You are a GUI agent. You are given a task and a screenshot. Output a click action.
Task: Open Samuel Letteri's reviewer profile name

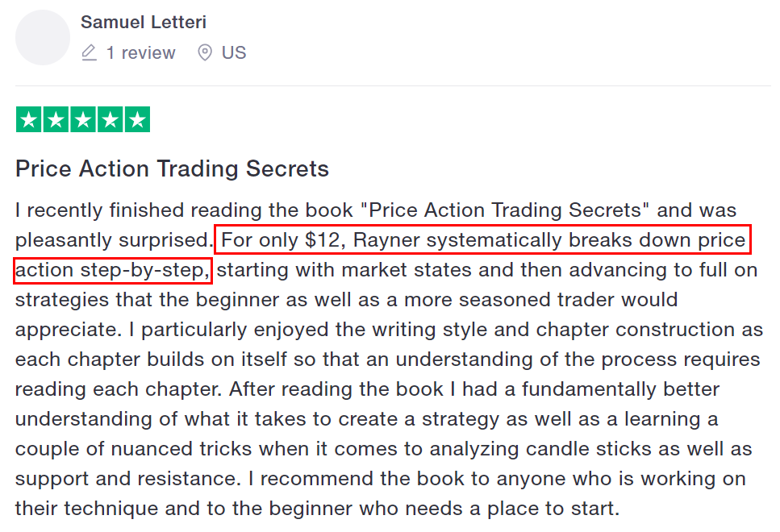click(144, 22)
